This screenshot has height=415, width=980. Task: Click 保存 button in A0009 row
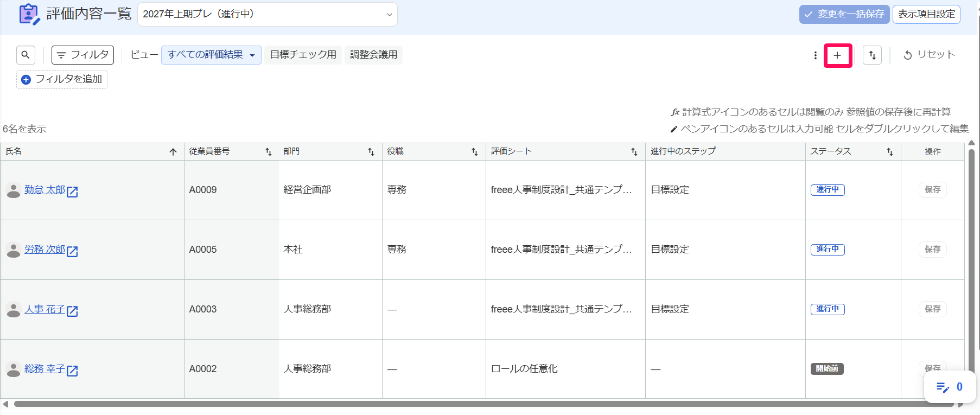tap(933, 190)
